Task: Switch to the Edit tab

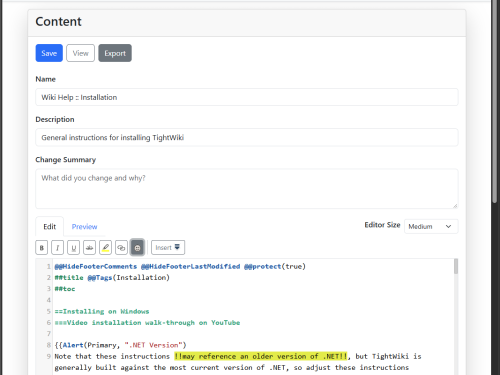Action: pos(49,227)
